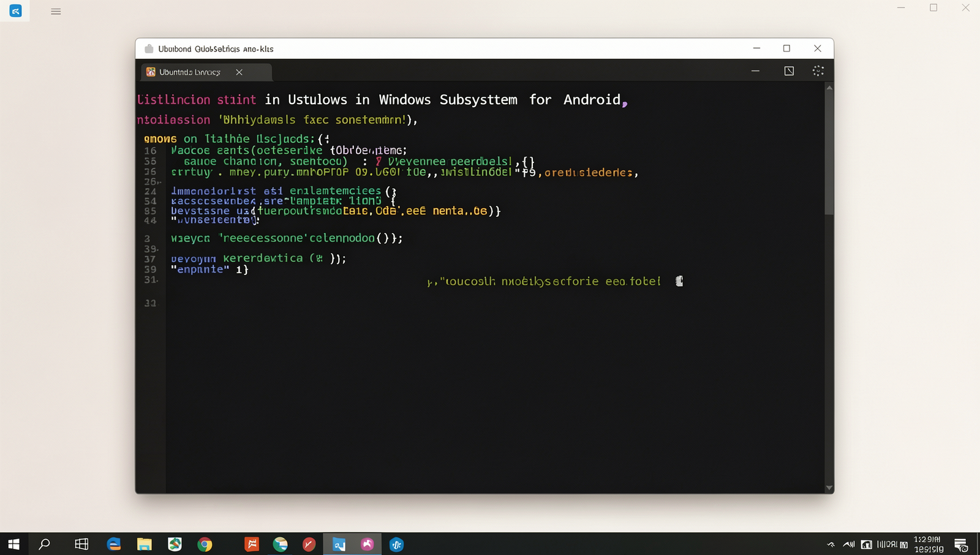Click the yellow 'gmows' keyword
The height and width of the screenshot is (555, 980).
tap(160, 139)
